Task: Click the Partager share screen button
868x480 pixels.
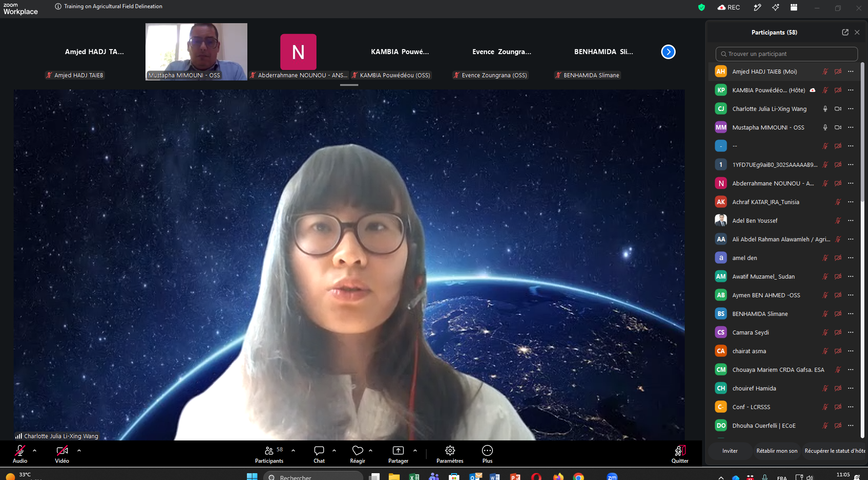Action: pos(398,454)
